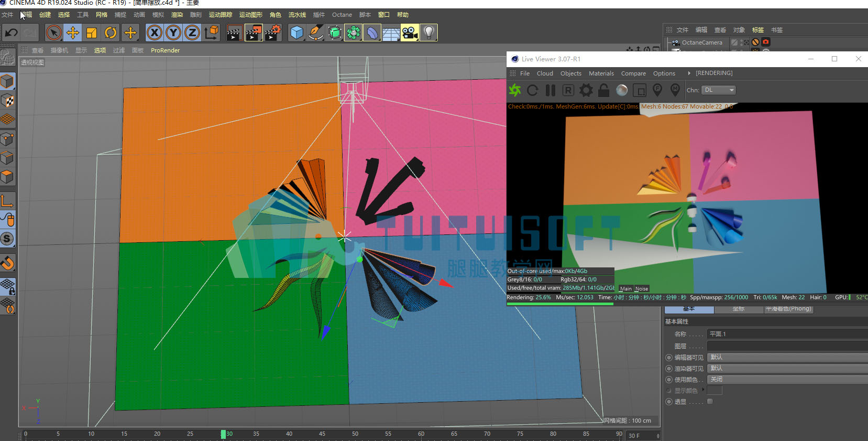
Task: Add a Light object from toolbar
Action: click(429, 33)
